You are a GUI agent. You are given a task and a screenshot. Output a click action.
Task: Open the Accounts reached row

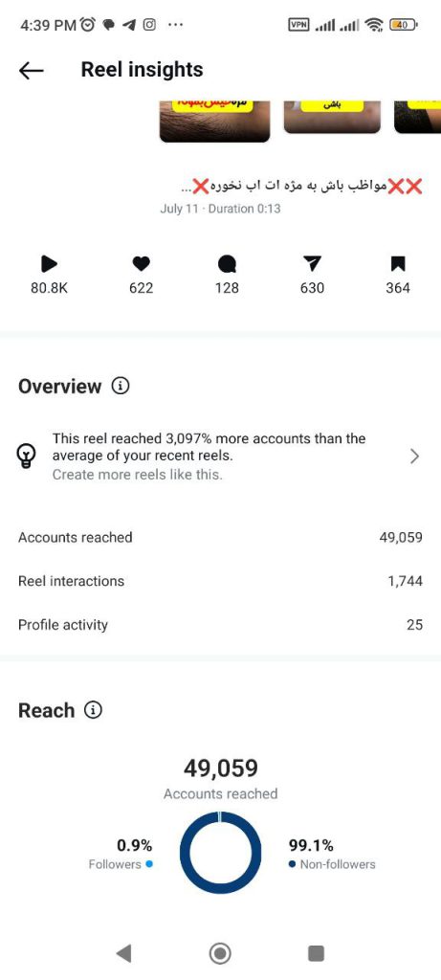pyautogui.click(x=220, y=538)
